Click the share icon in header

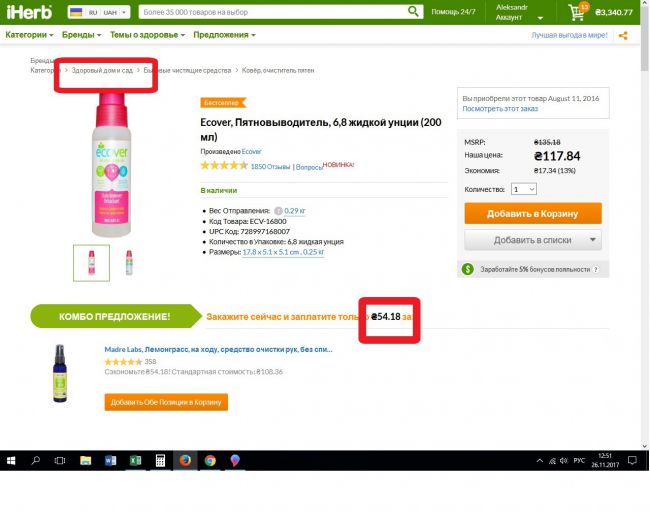click(x=623, y=35)
